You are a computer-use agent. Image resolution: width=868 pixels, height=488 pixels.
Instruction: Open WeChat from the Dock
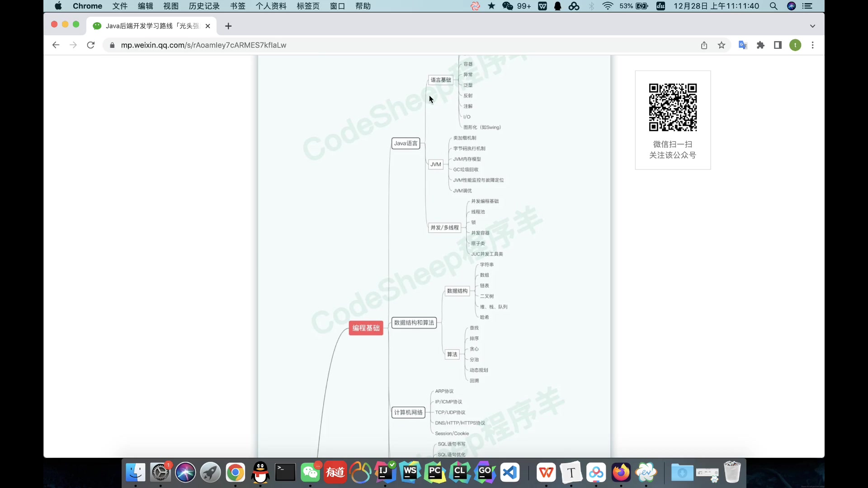(x=310, y=473)
